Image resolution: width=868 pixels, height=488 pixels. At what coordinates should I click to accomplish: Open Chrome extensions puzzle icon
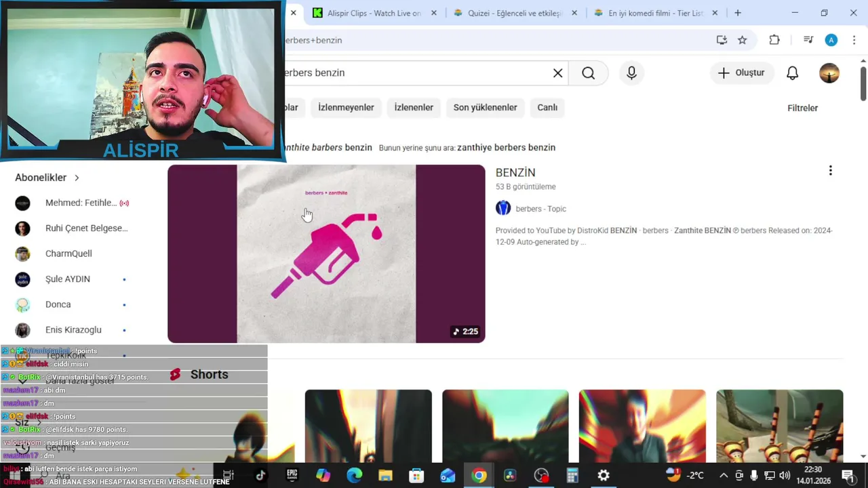tap(774, 40)
